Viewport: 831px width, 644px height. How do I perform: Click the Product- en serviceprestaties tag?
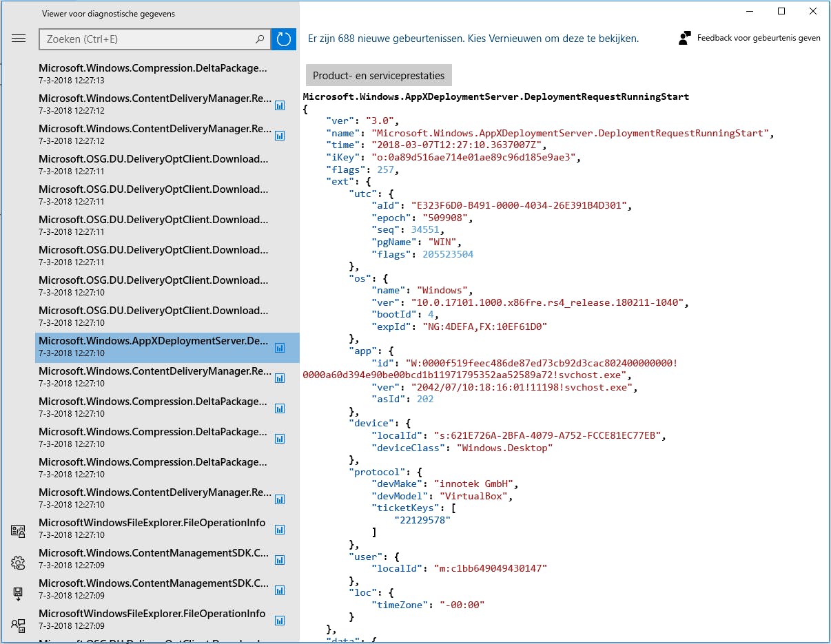[x=378, y=76]
